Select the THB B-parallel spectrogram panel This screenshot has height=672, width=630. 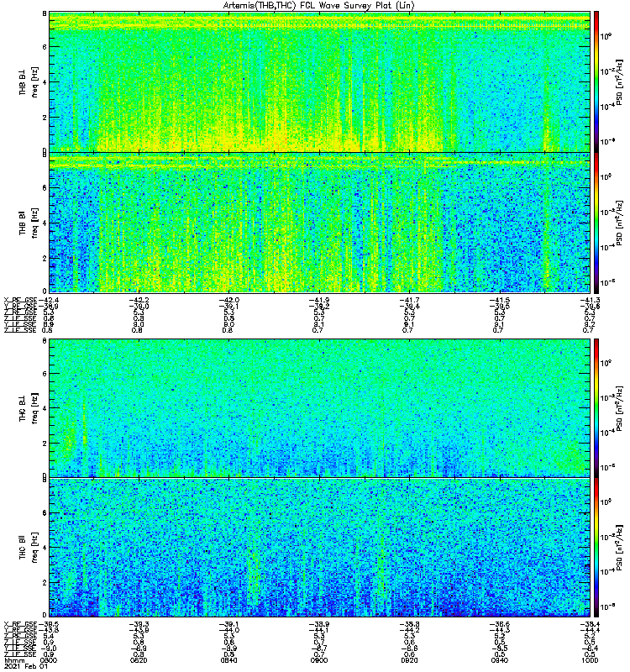[320, 223]
